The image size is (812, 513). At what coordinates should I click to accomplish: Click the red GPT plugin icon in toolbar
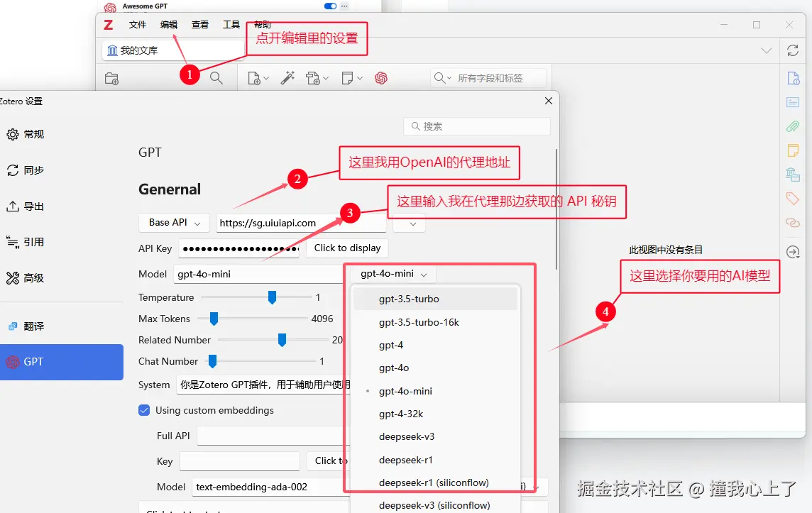pos(381,78)
